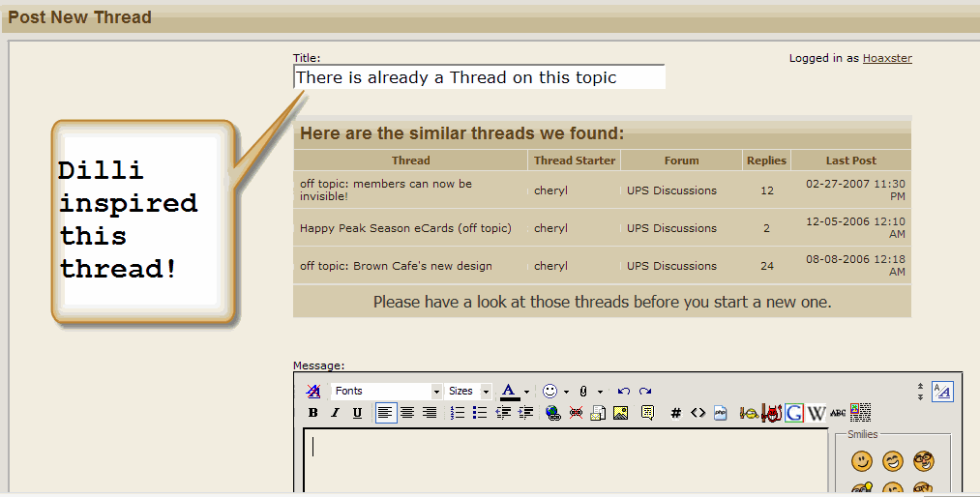Click the ABC toolbar icon
This screenshot has height=497, width=980.
(838, 413)
